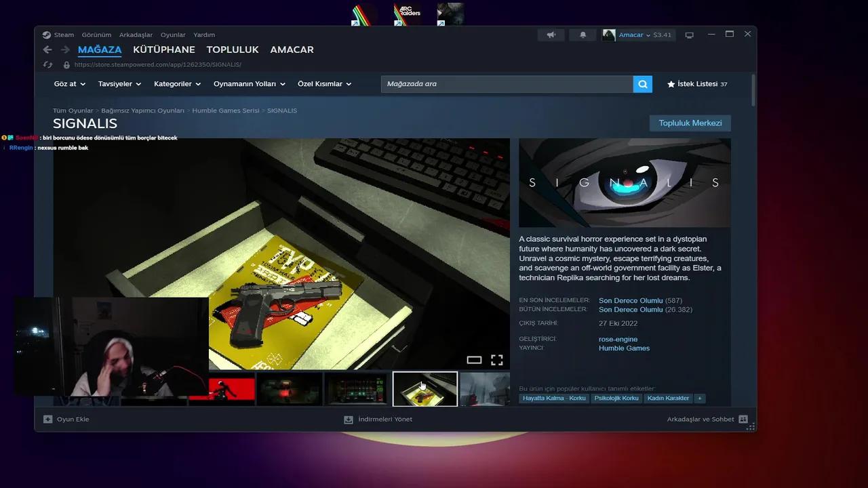Select the Psikolojik Korku tag

coord(616,399)
